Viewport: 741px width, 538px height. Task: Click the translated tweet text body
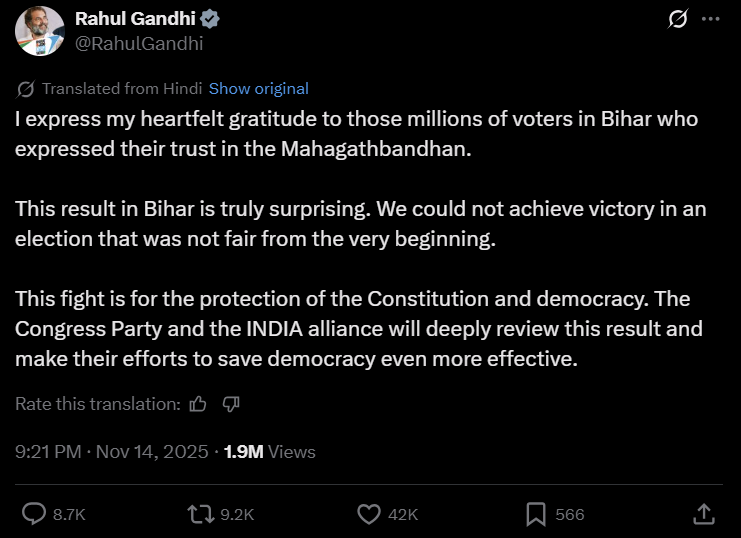tap(360, 238)
